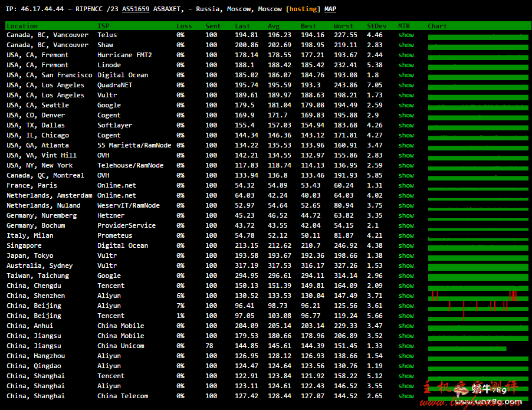Screen dimensions: 532x410
Task: Show MTR for Dallas Softlayer
Action: point(406,125)
